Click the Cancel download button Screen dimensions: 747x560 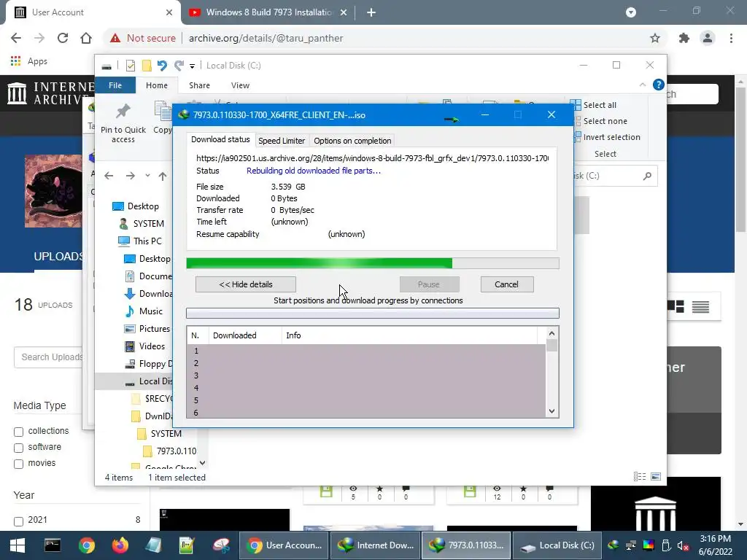click(507, 284)
